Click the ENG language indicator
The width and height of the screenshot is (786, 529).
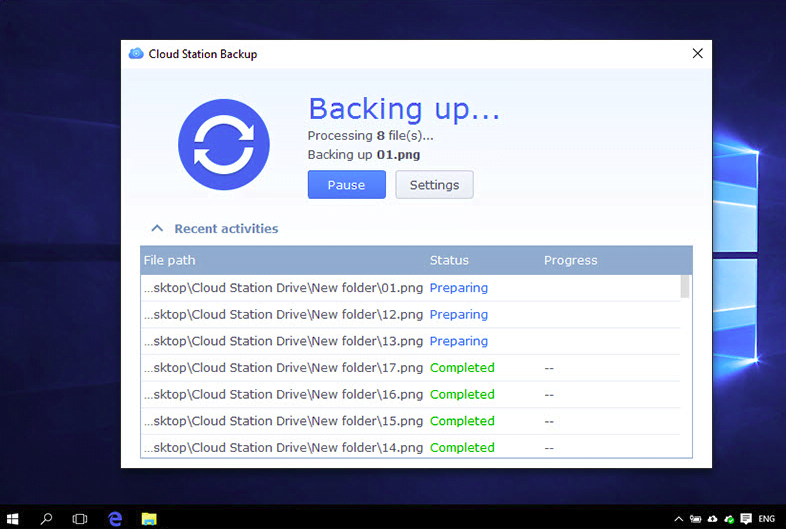pyautogui.click(x=766, y=519)
